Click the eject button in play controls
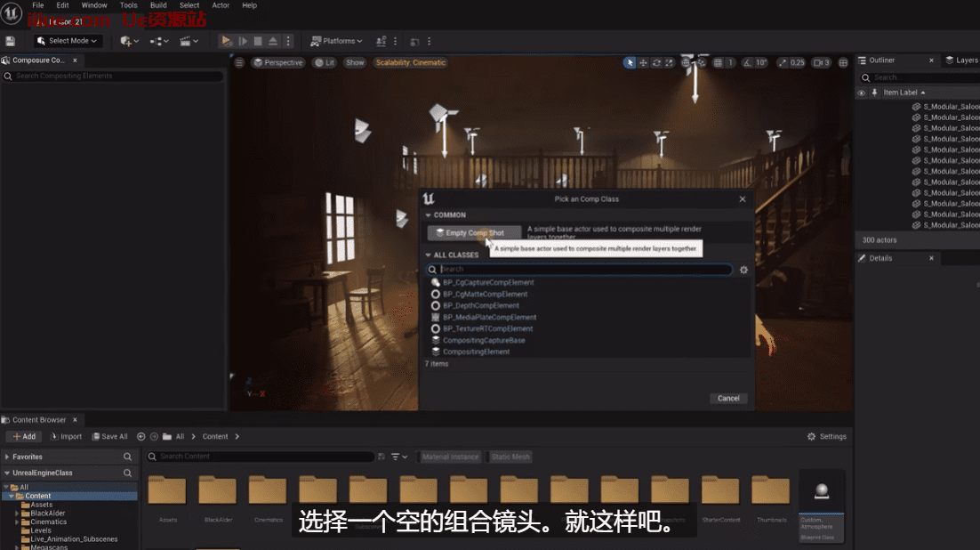Image resolution: width=980 pixels, height=550 pixels. pyautogui.click(x=273, y=41)
